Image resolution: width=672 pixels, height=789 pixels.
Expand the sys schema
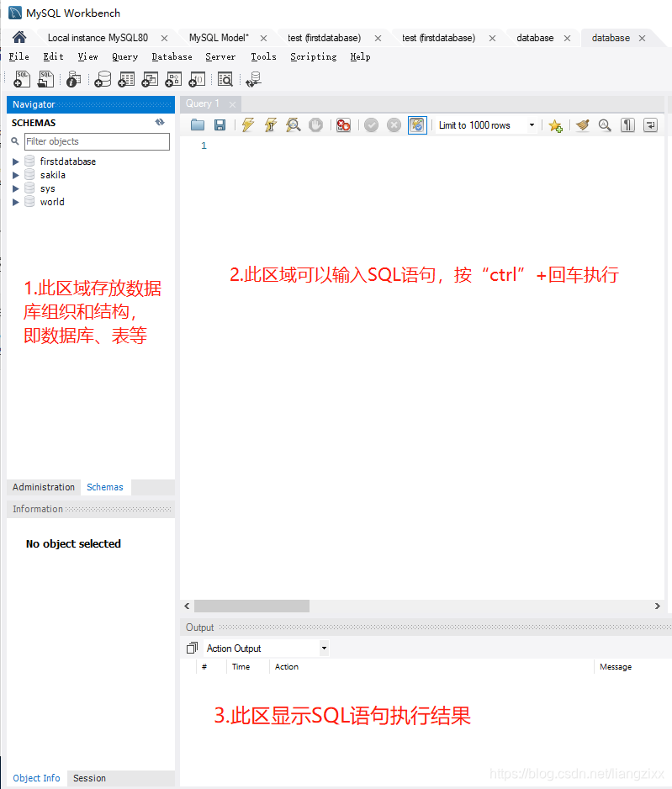coord(16,188)
